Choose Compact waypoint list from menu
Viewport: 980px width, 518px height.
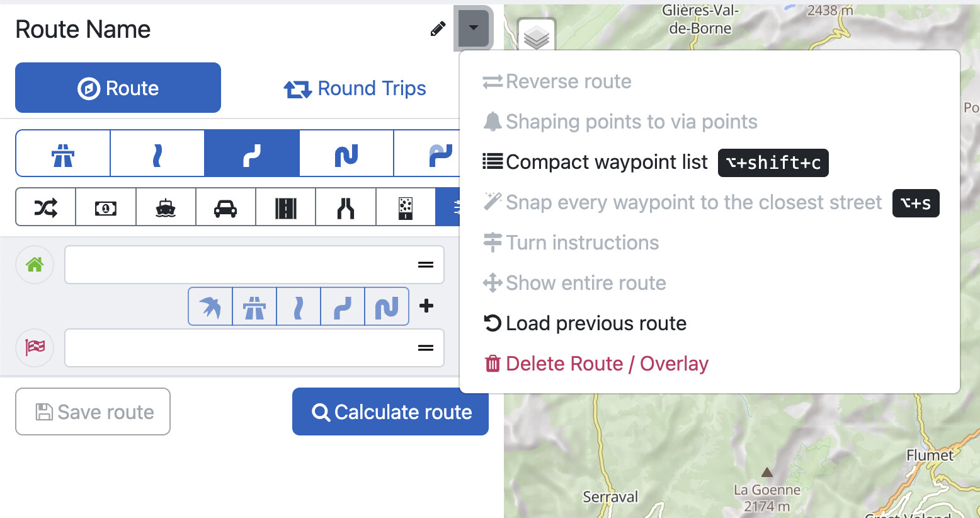pyautogui.click(x=607, y=163)
